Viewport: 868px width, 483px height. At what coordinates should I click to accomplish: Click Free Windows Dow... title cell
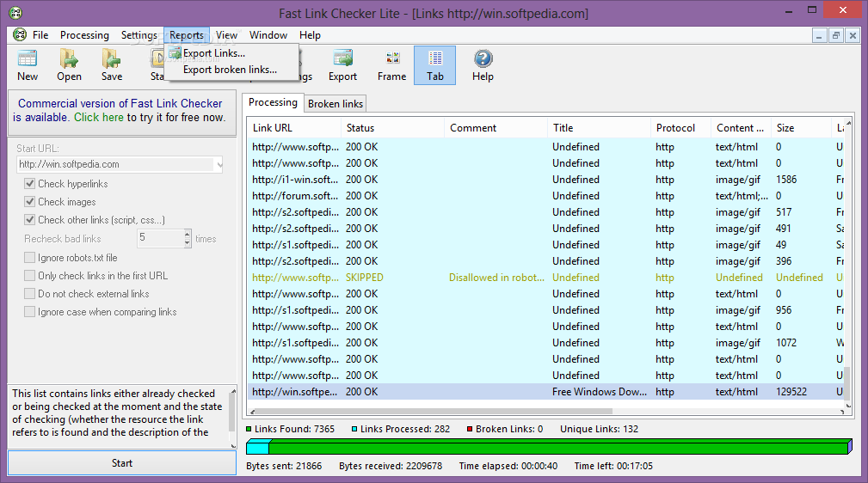pyautogui.click(x=599, y=392)
